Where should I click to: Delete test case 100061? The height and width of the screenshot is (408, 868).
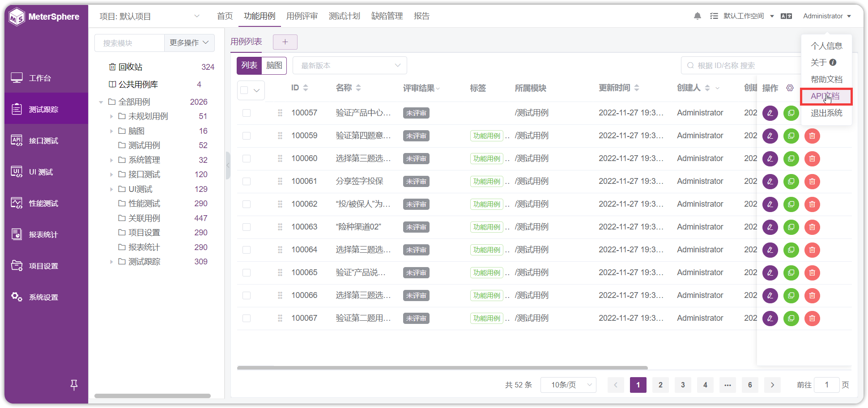[812, 182]
